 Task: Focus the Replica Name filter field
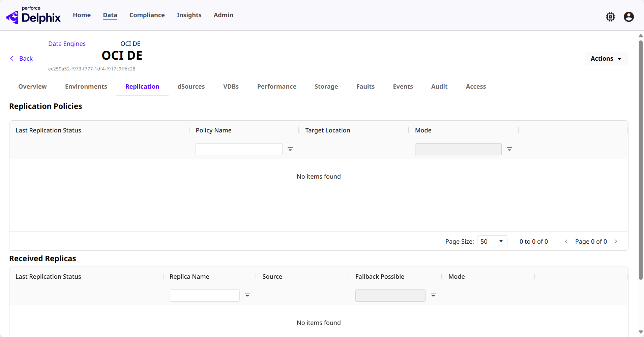click(x=205, y=296)
